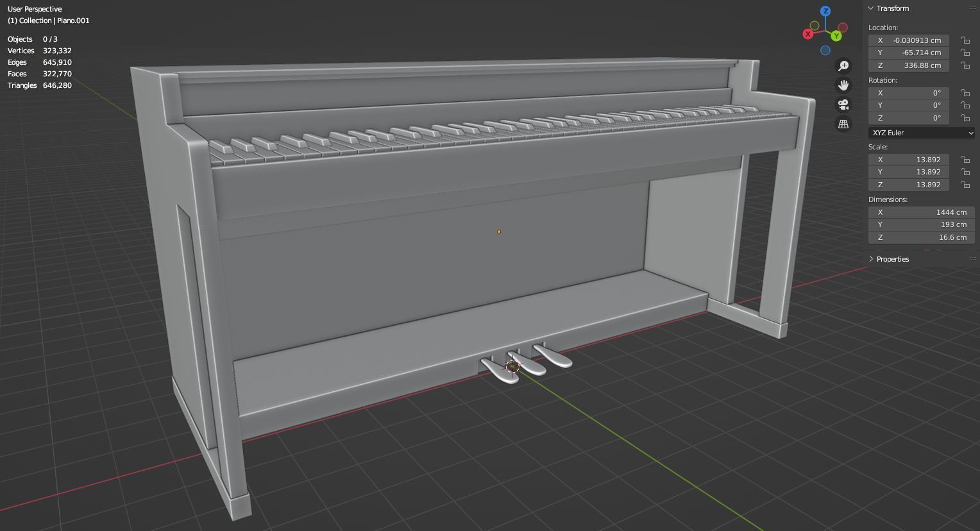This screenshot has height=531, width=980.
Task: Click Dimensions Z field 16.6 cm
Action: tap(922, 237)
